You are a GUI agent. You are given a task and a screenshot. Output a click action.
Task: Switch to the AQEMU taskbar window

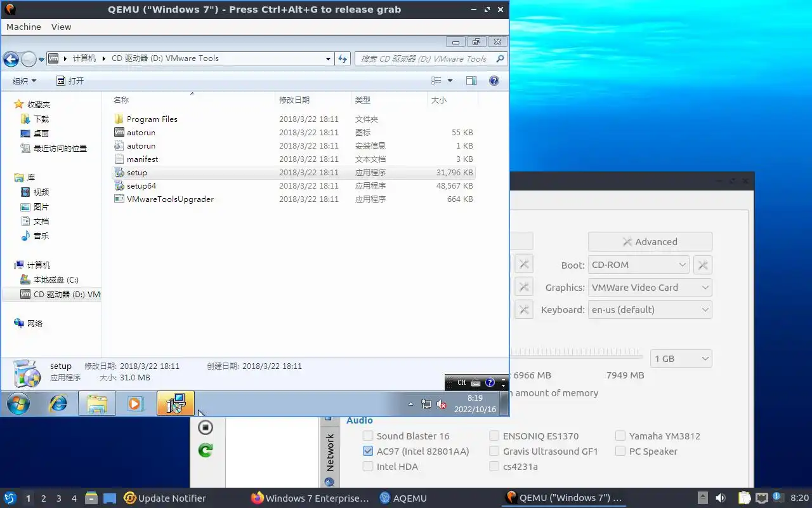click(x=403, y=498)
